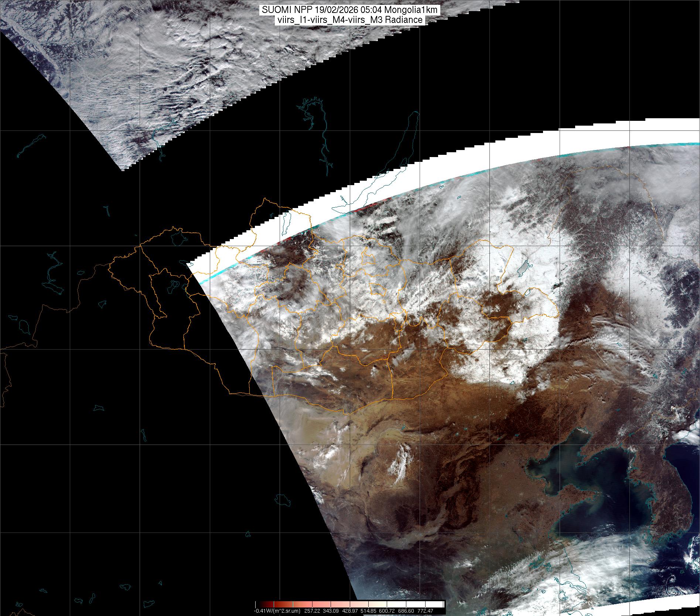Click the title line 'SUOMI NPP 19/02/2026 05:04 Mongolia1km'
This screenshot has height=616, width=700.
click(349, 10)
